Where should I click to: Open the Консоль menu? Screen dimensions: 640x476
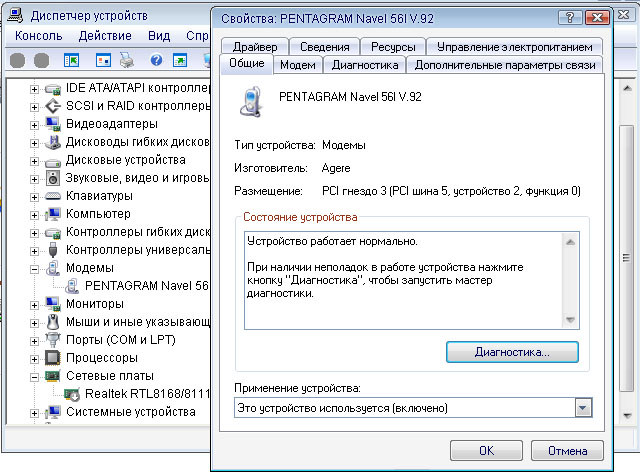(x=39, y=36)
